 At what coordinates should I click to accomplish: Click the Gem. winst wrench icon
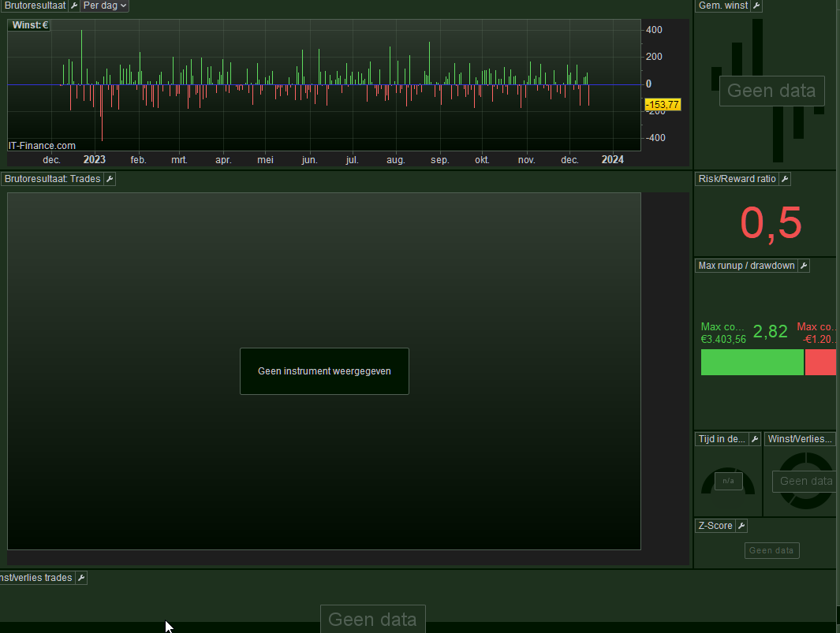(x=756, y=6)
